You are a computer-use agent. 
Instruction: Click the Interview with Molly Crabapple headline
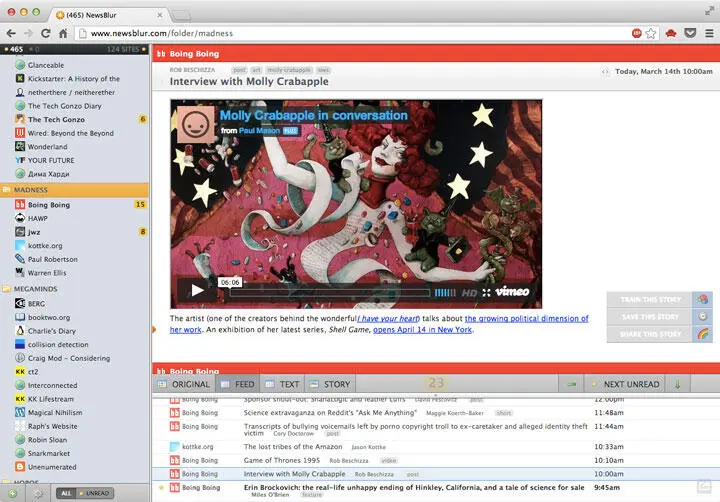click(249, 81)
